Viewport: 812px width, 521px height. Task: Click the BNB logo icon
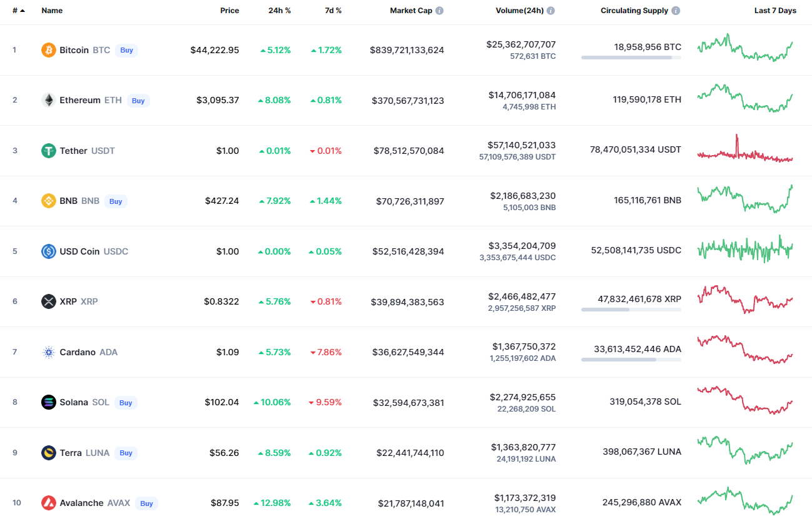49,201
